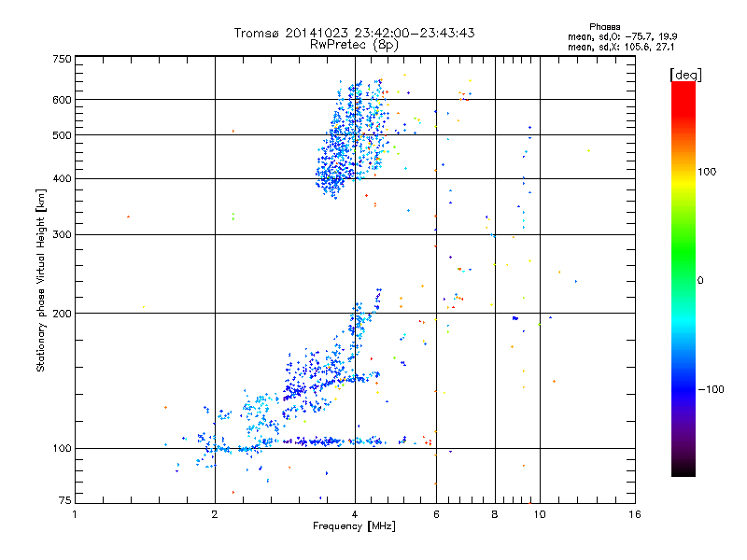Click the '[deg]' colorbar unit label
The image size is (747, 560).
[x=685, y=75]
